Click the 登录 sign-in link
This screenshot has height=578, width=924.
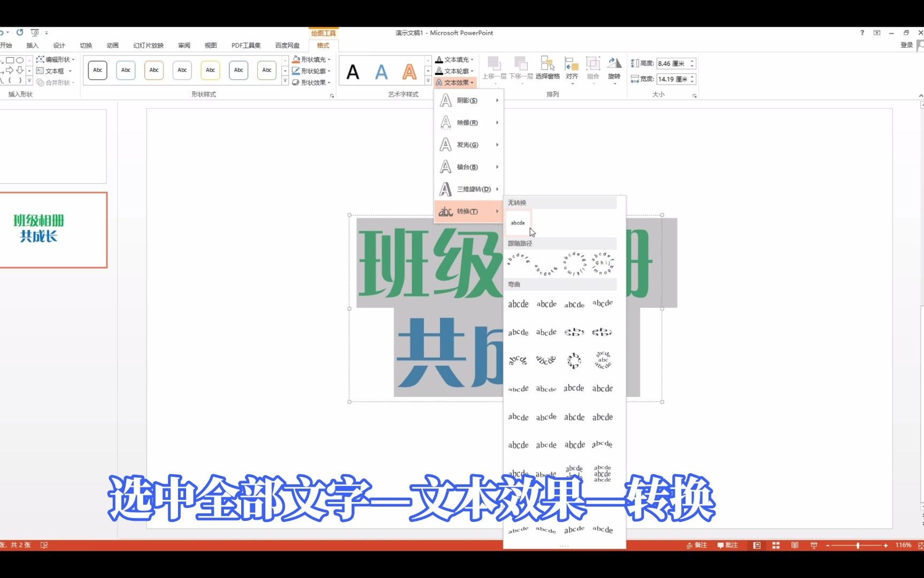pos(907,45)
